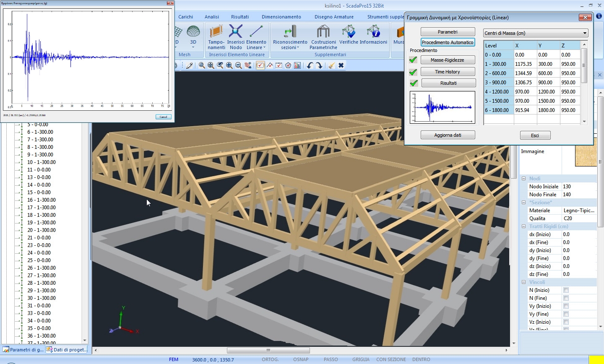604x364 pixels.
Task: Collapse the Nodi property group
Action: pos(523,179)
